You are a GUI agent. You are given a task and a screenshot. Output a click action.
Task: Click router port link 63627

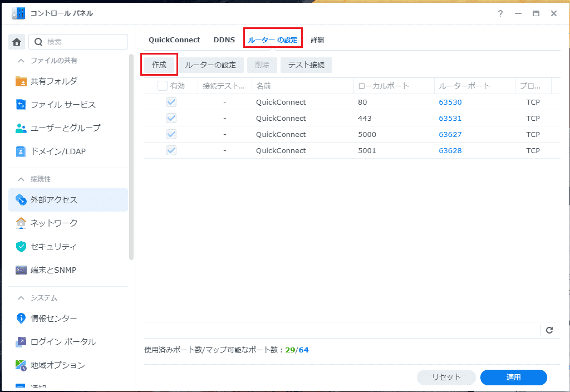tap(450, 135)
